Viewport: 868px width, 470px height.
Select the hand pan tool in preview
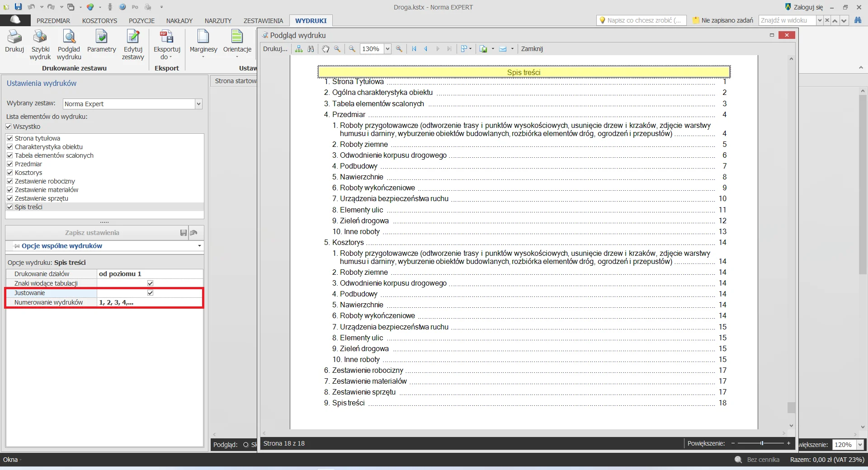(x=325, y=49)
